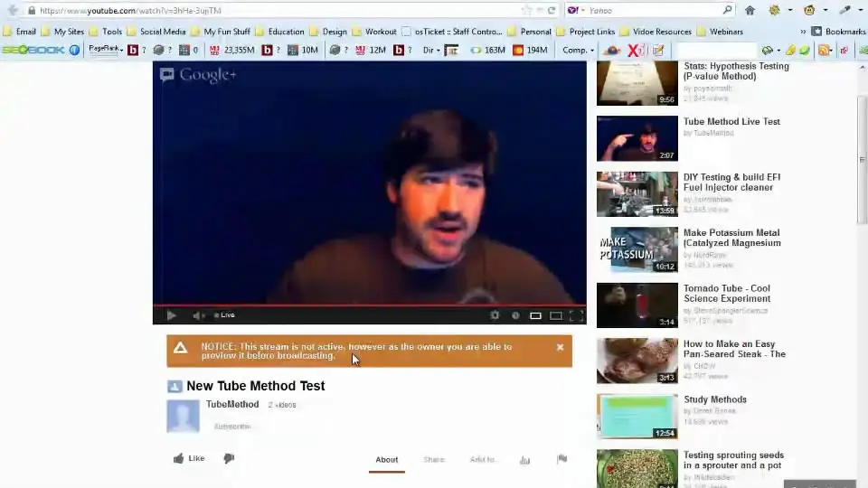Mute the video with the speaker icon
The width and height of the screenshot is (868, 488).
click(196, 315)
